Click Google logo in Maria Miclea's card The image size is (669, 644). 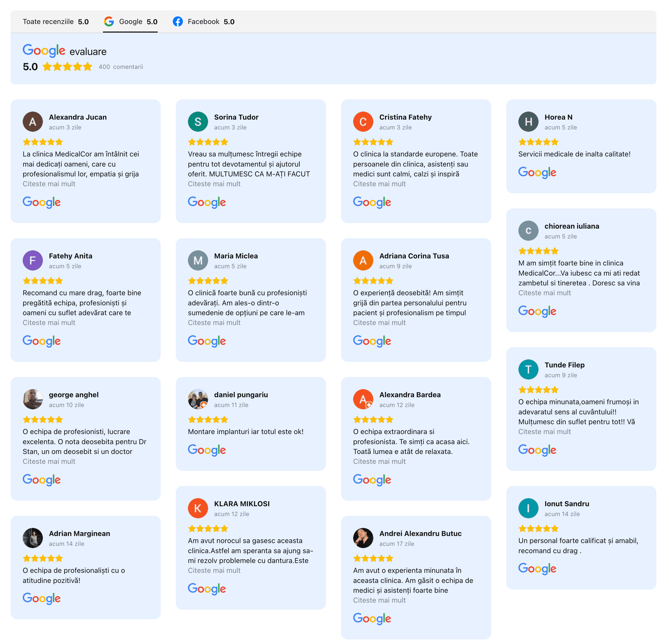point(207,341)
